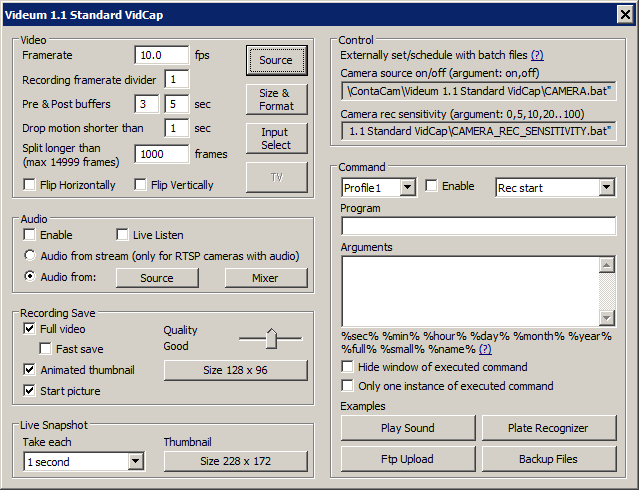Toggle the Flip Vertically checkbox
This screenshot has height=490, width=639.
(139, 185)
